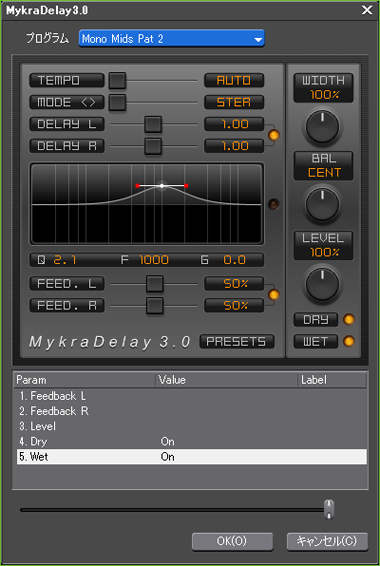380x566 pixels.
Task: Click the DELAY R 1.00 value field
Action: 234,146
